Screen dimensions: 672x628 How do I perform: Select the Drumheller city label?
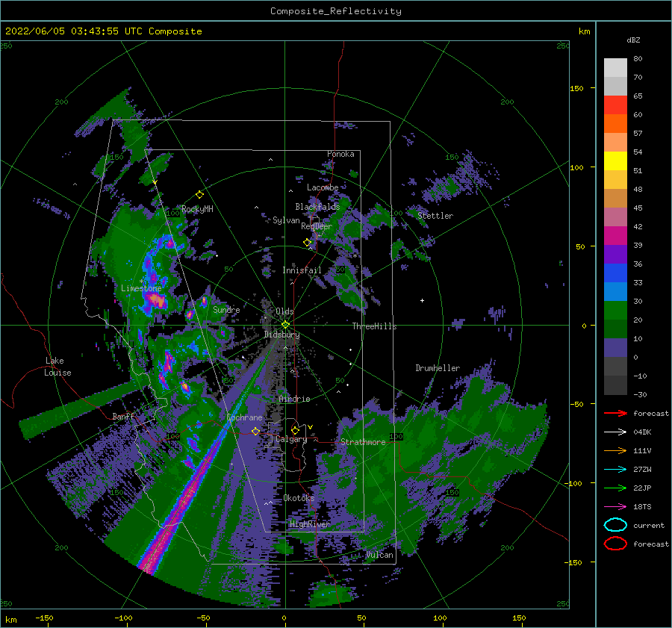tap(438, 368)
